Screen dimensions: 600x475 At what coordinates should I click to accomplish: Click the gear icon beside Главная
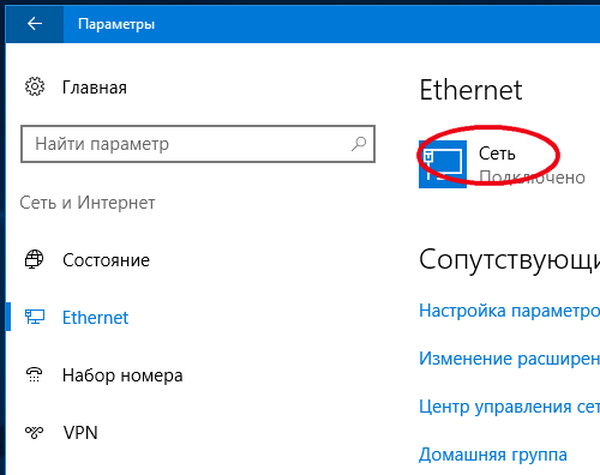click(36, 87)
